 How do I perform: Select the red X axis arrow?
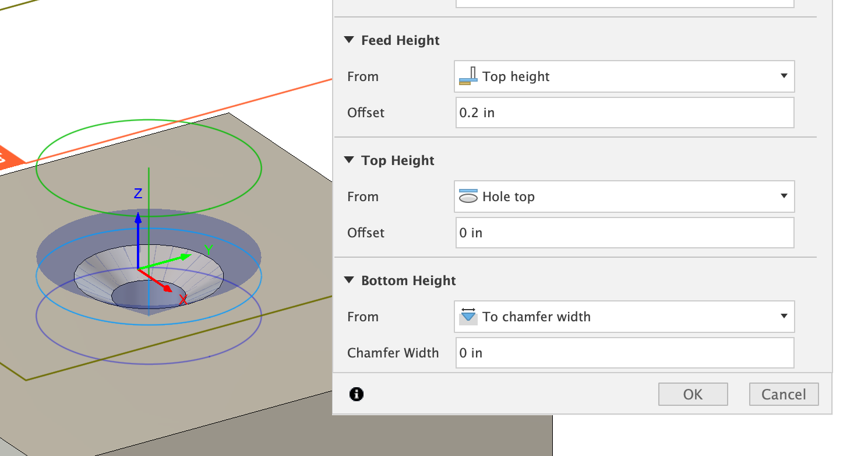(166, 289)
